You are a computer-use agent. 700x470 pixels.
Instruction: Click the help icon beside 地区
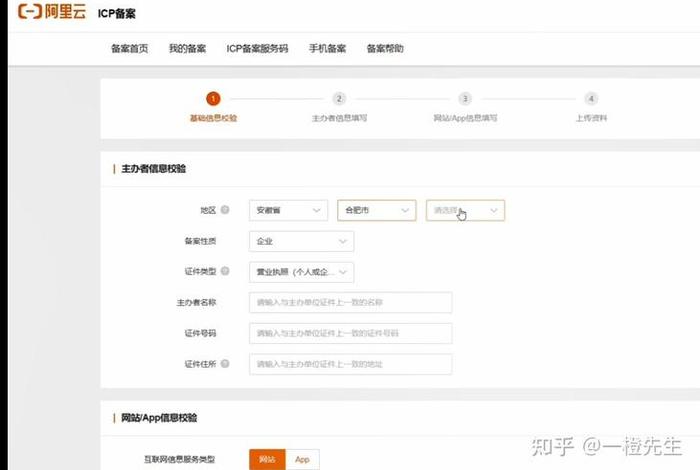225,209
